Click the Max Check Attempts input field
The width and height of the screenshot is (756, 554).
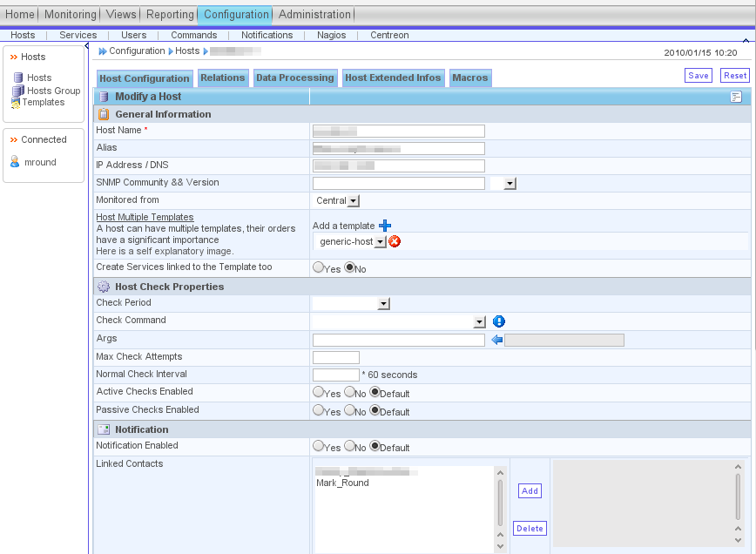(335, 357)
